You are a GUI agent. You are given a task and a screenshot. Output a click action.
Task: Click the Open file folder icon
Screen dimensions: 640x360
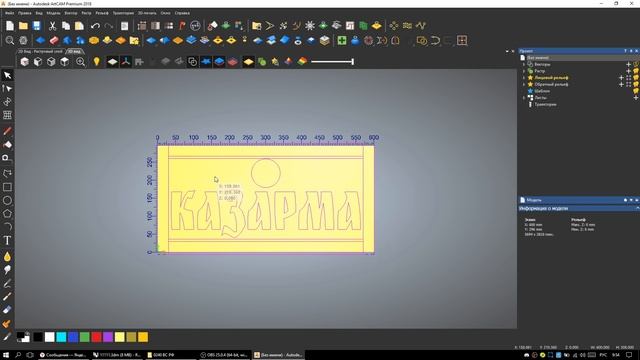pos(23,26)
